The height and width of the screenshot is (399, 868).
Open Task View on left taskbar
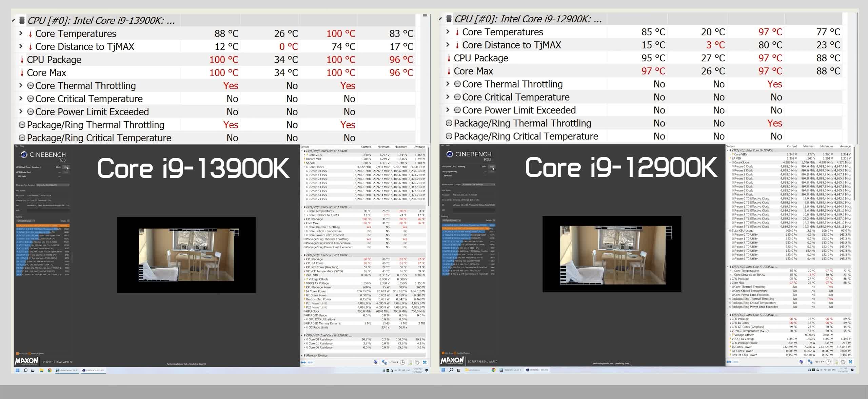(33, 371)
